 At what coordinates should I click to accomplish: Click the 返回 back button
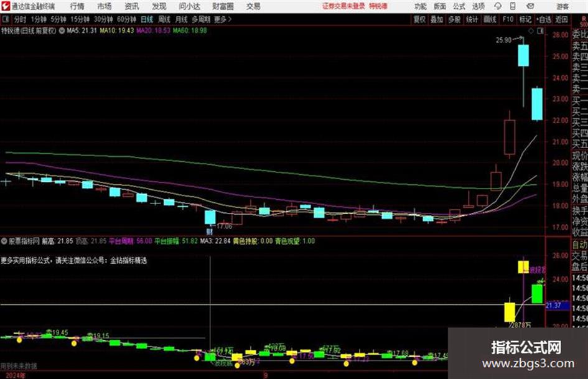pyautogui.click(x=562, y=19)
